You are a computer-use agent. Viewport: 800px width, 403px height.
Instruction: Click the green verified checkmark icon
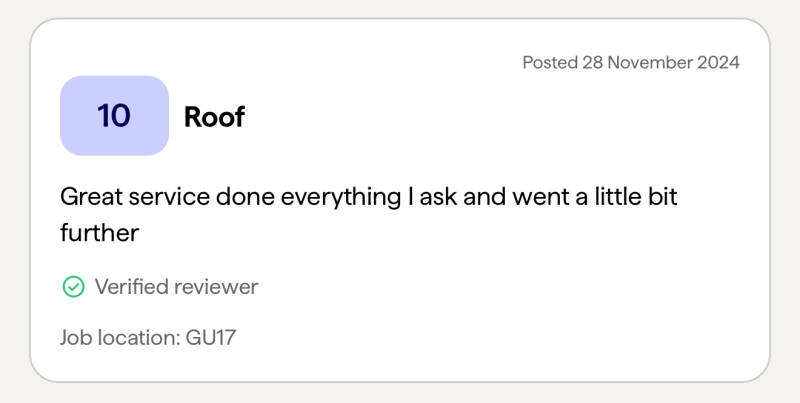tap(73, 287)
